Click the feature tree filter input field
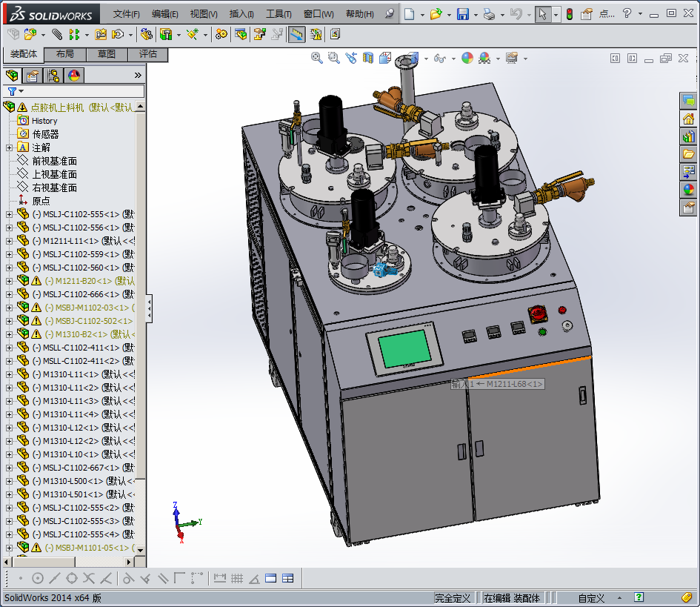This screenshot has height=607, width=700. click(81, 91)
